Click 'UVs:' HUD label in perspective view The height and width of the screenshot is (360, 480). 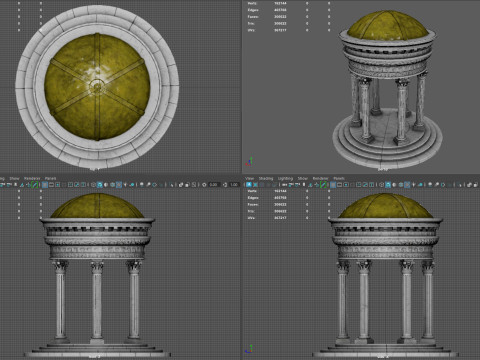(x=251, y=30)
